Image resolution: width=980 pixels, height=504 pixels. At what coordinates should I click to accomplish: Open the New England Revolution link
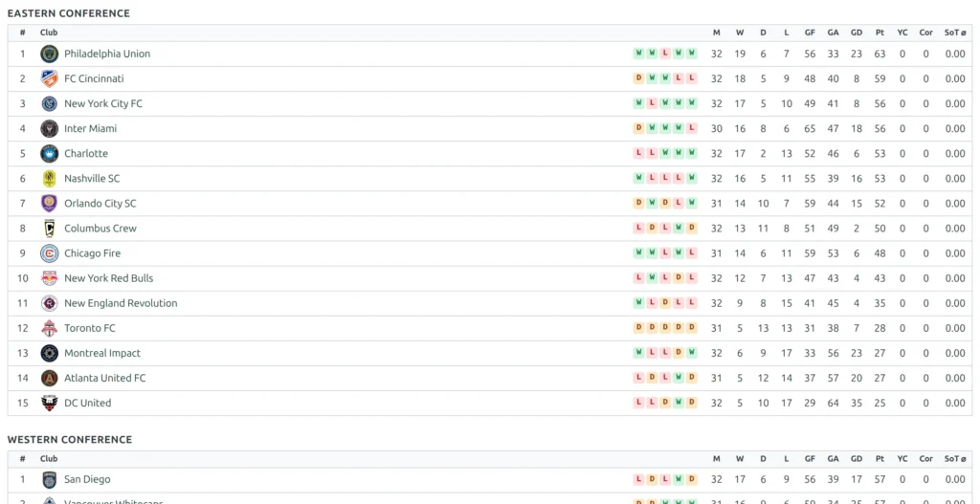[x=121, y=303]
